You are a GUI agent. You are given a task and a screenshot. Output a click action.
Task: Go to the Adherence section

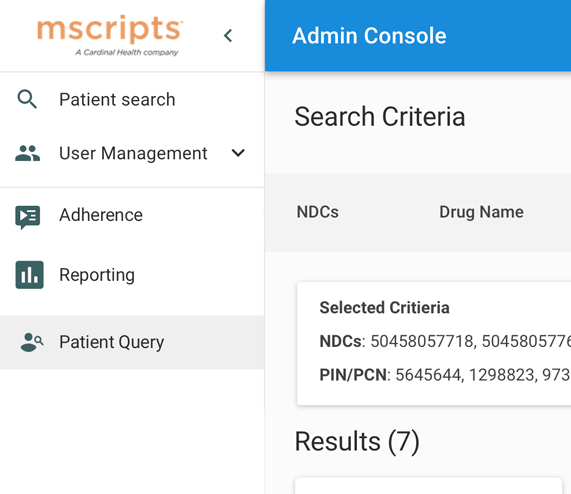click(x=101, y=215)
